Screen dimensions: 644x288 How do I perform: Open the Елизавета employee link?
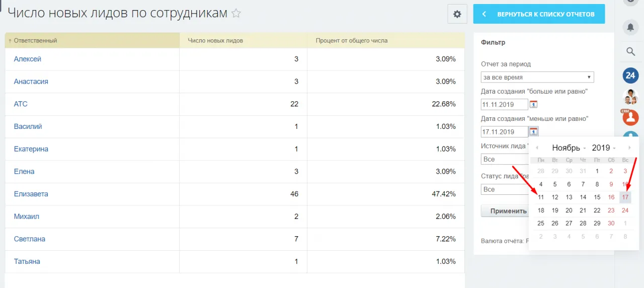click(31, 194)
